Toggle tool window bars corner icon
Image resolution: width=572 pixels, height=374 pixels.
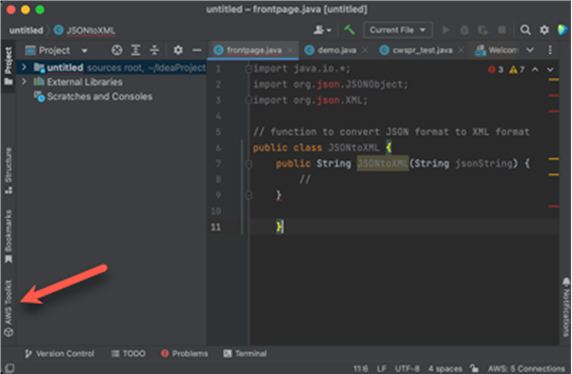tap(9, 368)
